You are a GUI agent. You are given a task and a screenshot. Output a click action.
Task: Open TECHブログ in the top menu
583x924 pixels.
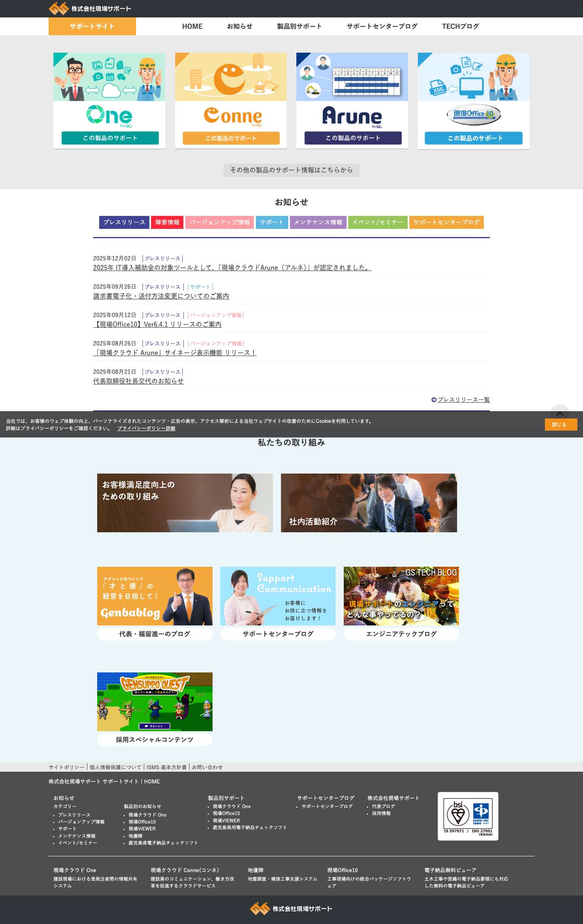pyautogui.click(x=460, y=26)
